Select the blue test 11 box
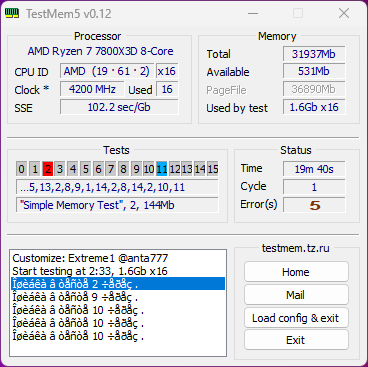Image resolution: width=368 pixels, height=367 pixels. point(162,169)
